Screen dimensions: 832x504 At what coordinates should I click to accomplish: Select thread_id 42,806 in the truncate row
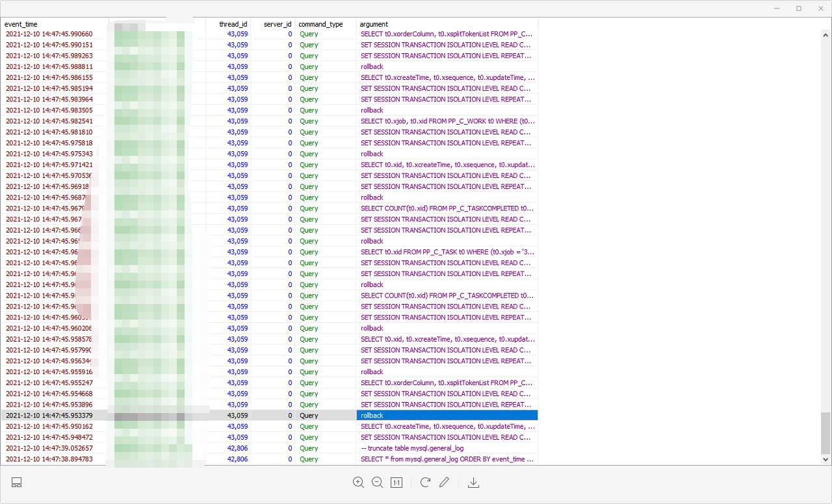point(237,448)
